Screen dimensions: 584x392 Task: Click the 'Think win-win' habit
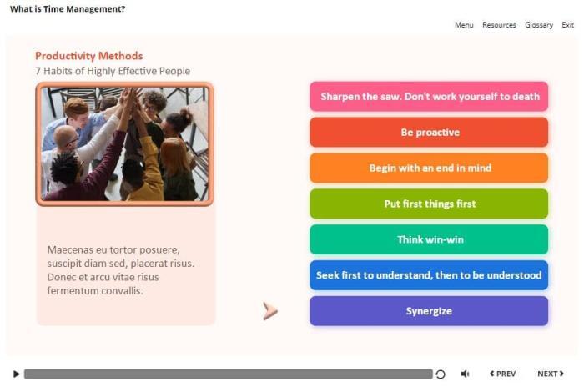coord(429,240)
